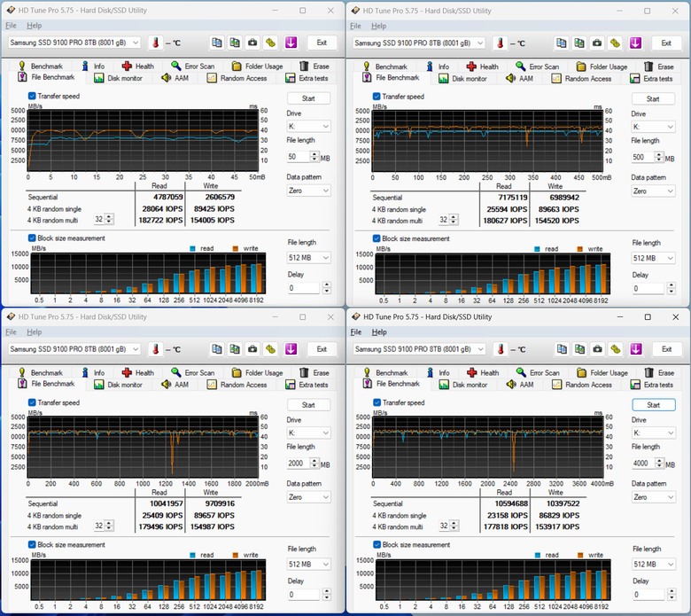
Task: Switch to Benchmark tab in top-left window
Action: pos(41,66)
